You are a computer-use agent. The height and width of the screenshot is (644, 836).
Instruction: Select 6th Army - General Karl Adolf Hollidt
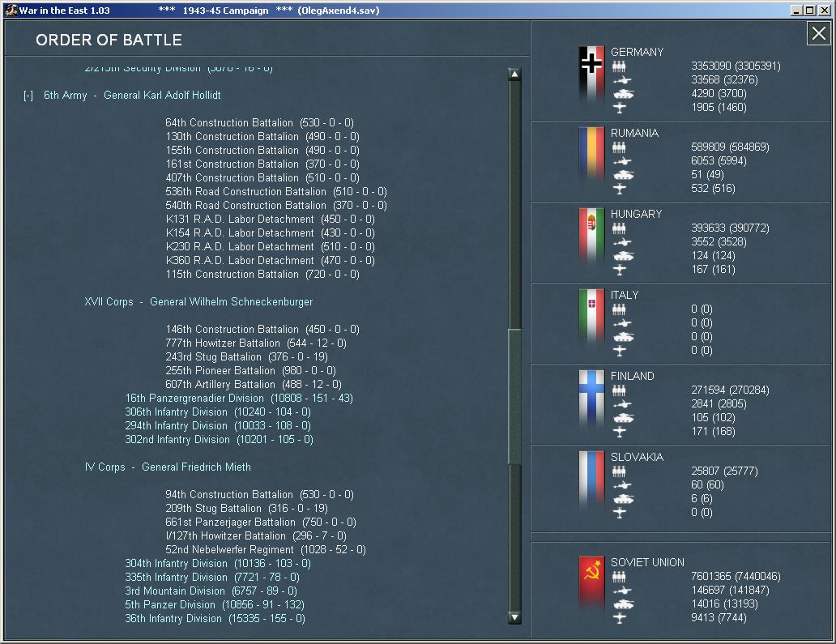(132, 96)
